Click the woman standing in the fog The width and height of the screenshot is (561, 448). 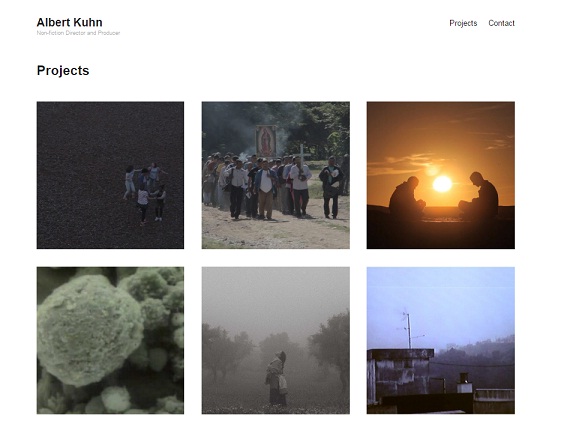(277, 378)
